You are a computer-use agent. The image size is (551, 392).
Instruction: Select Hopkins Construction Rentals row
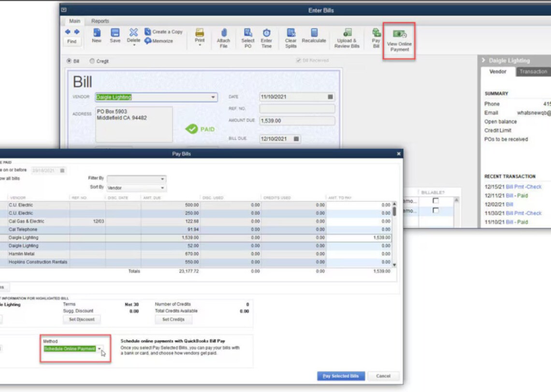tap(195, 262)
